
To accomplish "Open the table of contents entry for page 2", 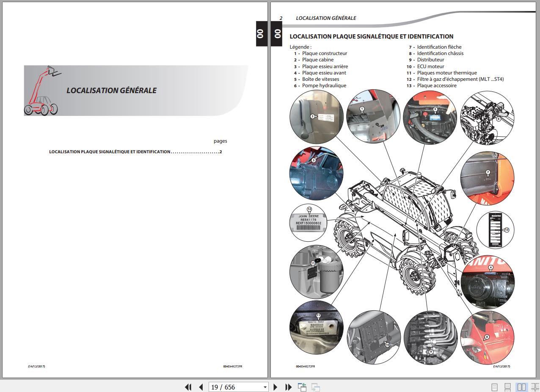I will coord(135,152).
